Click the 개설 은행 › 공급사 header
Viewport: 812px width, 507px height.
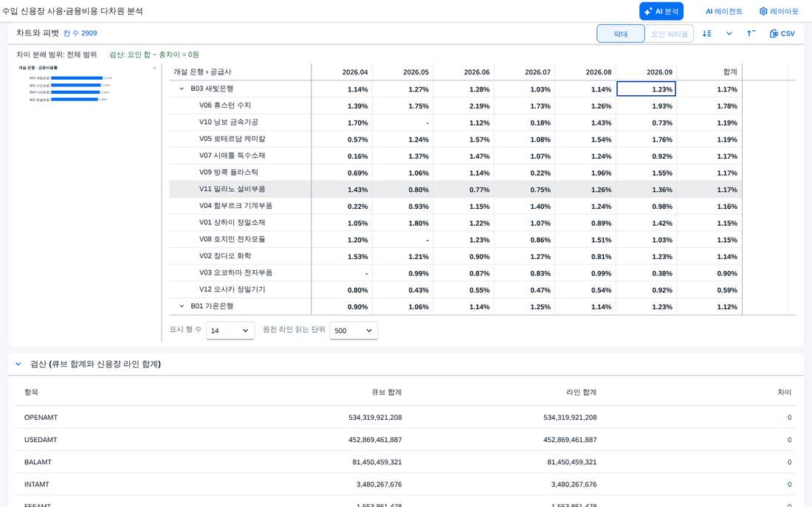point(202,72)
